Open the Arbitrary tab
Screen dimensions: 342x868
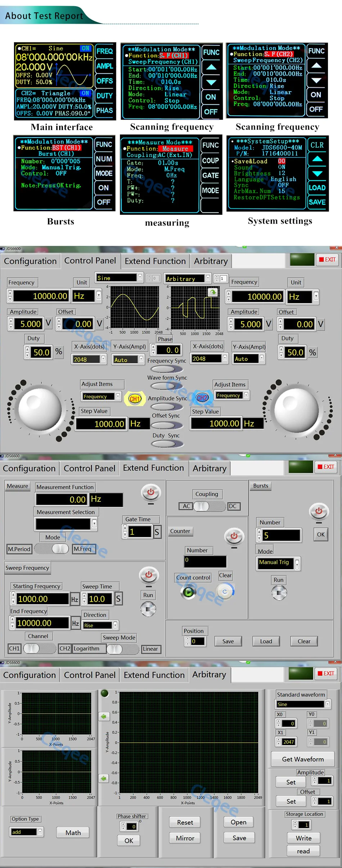211,261
